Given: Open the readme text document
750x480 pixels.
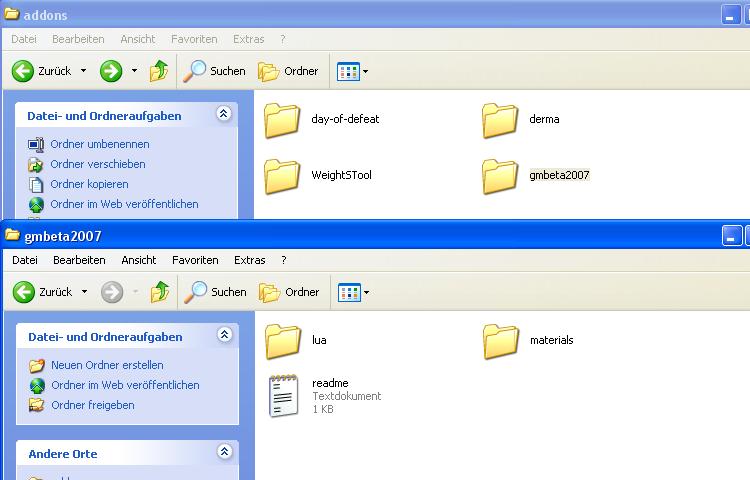Looking at the screenshot, I should pos(284,395).
